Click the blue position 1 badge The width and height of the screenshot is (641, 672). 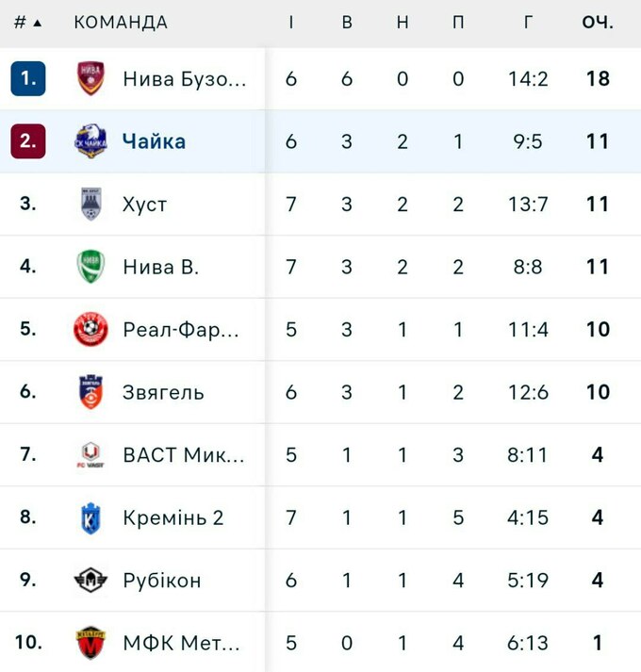pos(28,78)
